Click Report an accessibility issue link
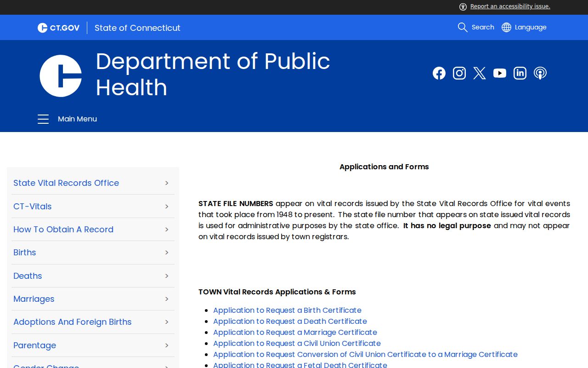Screen dimensions: 588x368 pos(510,6)
